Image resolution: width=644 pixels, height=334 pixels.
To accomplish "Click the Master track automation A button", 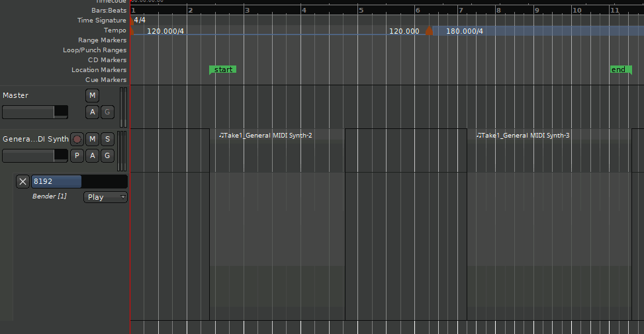I will coord(92,112).
